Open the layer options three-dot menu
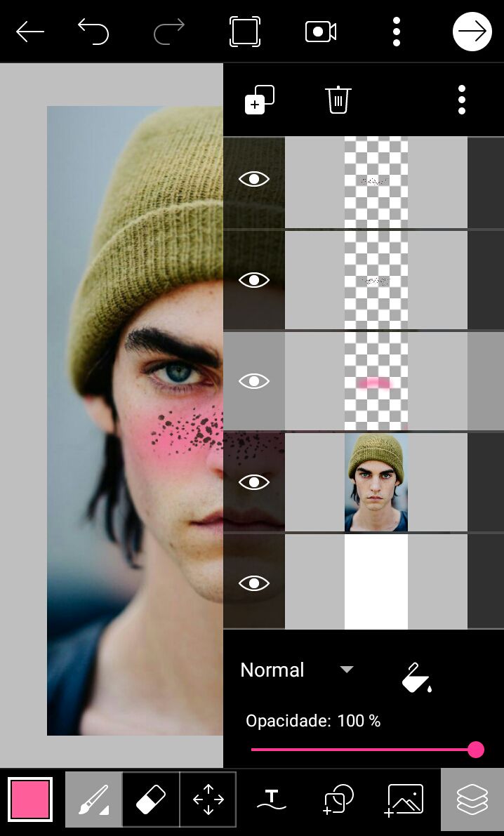This screenshot has height=836, width=504. point(462,100)
